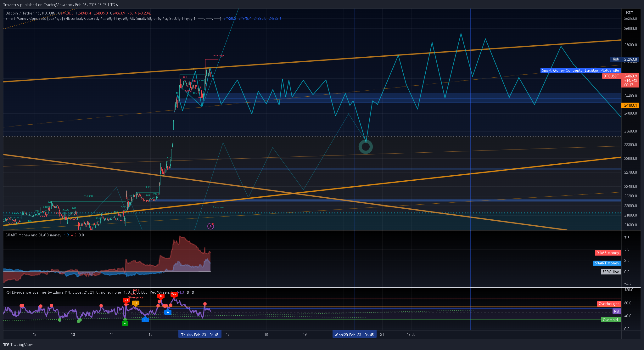Click the smart money value 1.9
The width and height of the screenshot is (644, 350).
pyautogui.click(x=66, y=235)
